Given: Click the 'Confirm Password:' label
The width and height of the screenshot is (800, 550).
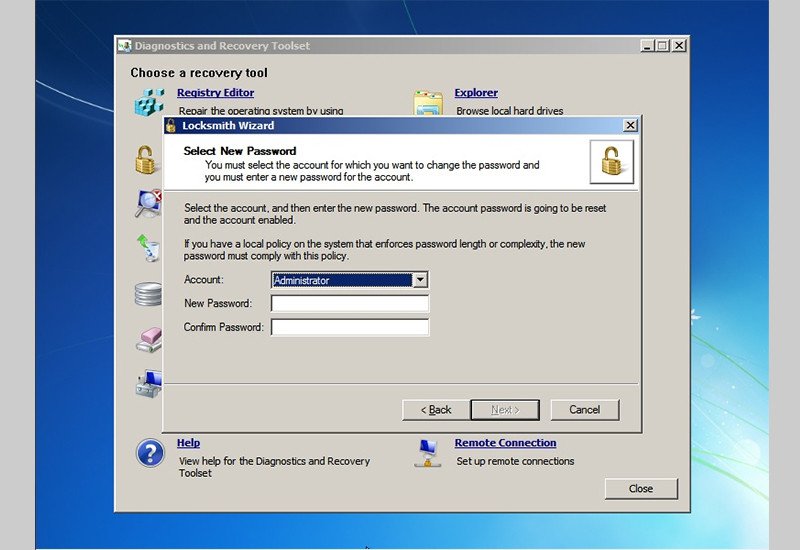Looking at the screenshot, I should click(x=223, y=327).
